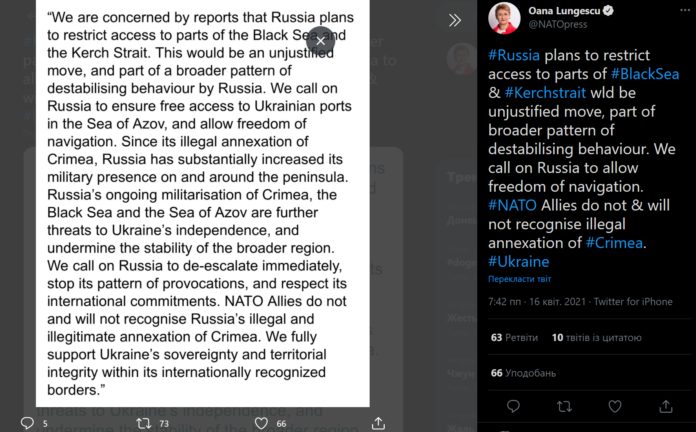Open Oana Lungescu's profile avatar

(x=501, y=19)
